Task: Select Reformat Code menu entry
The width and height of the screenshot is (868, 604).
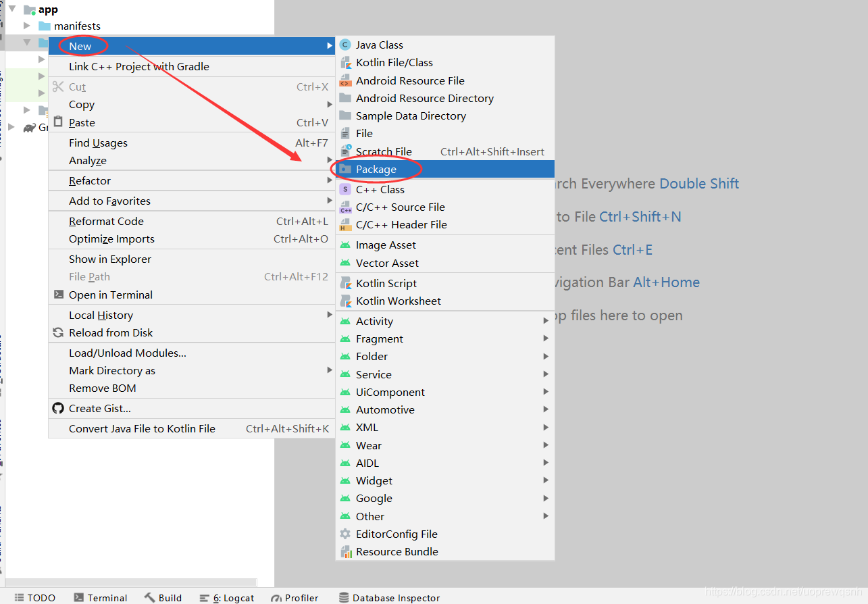Action: tap(192, 222)
